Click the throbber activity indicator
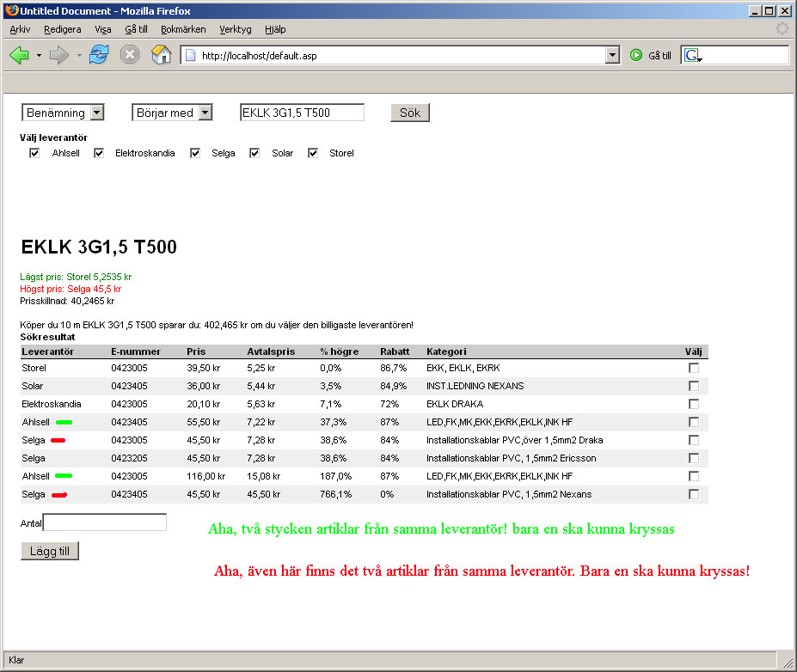 (x=782, y=29)
